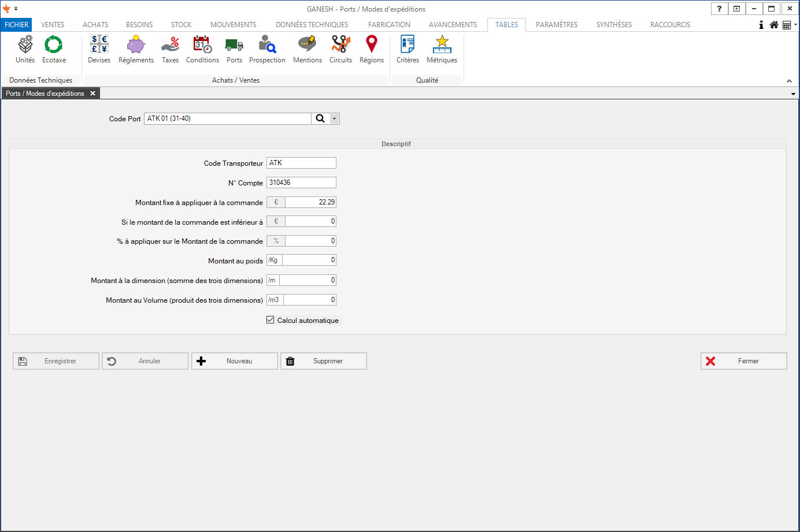Open the document tab list dropdown arrow
The height and width of the screenshot is (532, 800).
pos(793,94)
